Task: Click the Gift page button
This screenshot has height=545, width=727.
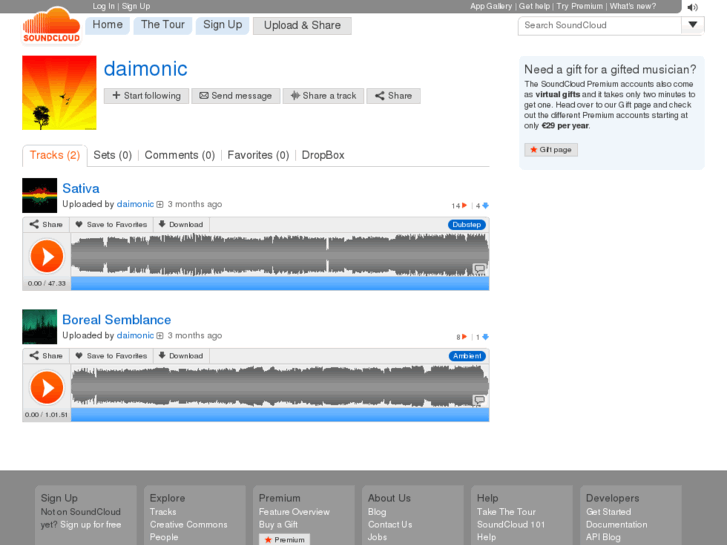Action: (551, 150)
